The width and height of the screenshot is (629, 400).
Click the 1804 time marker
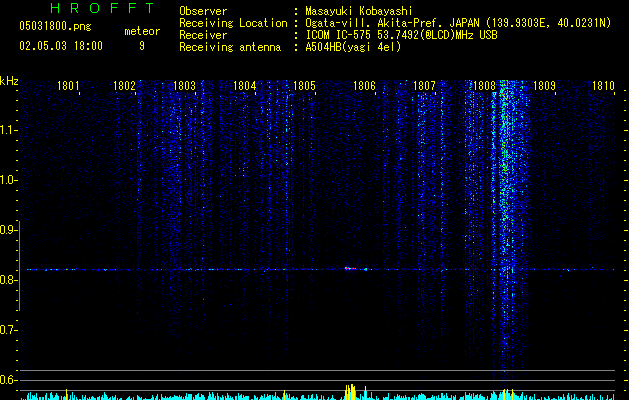pyautogui.click(x=244, y=86)
